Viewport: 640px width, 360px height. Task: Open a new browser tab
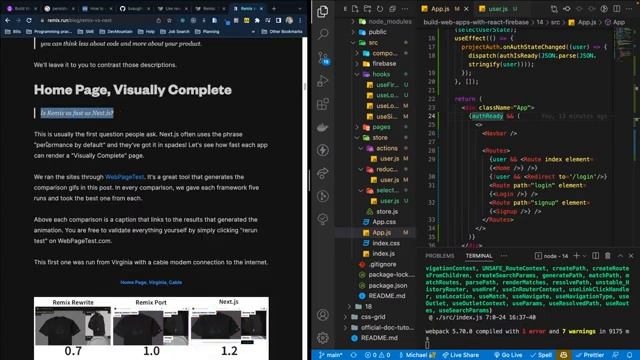[273, 8]
